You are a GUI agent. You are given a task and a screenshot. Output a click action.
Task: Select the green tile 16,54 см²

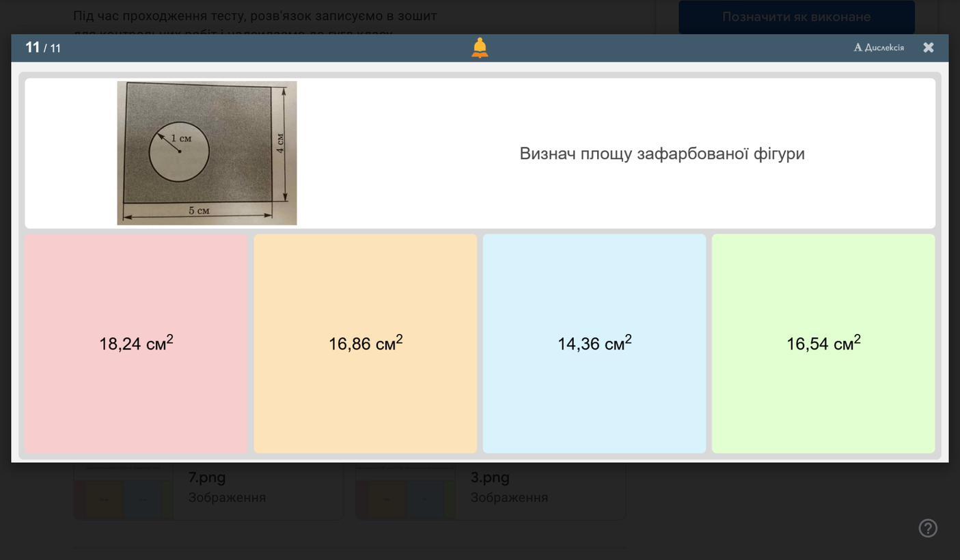[823, 344]
